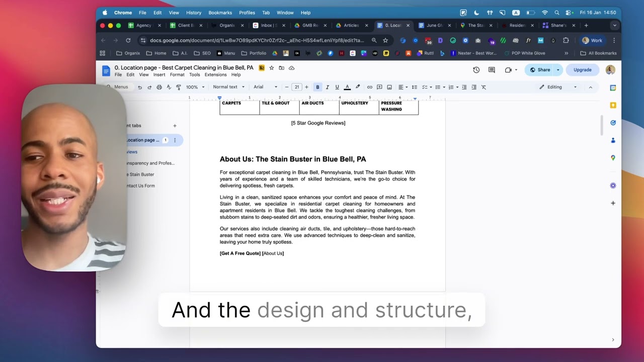
Task: Open Spotlight search in macOS menu bar
Action: (x=557, y=13)
